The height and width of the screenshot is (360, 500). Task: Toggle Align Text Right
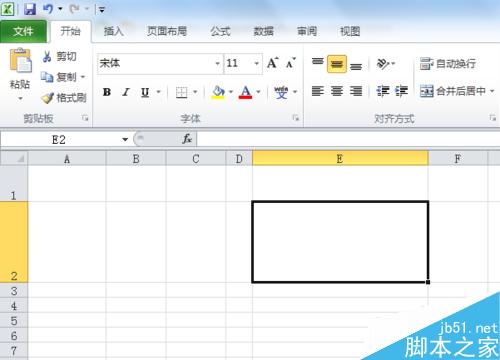pyautogui.click(x=356, y=91)
